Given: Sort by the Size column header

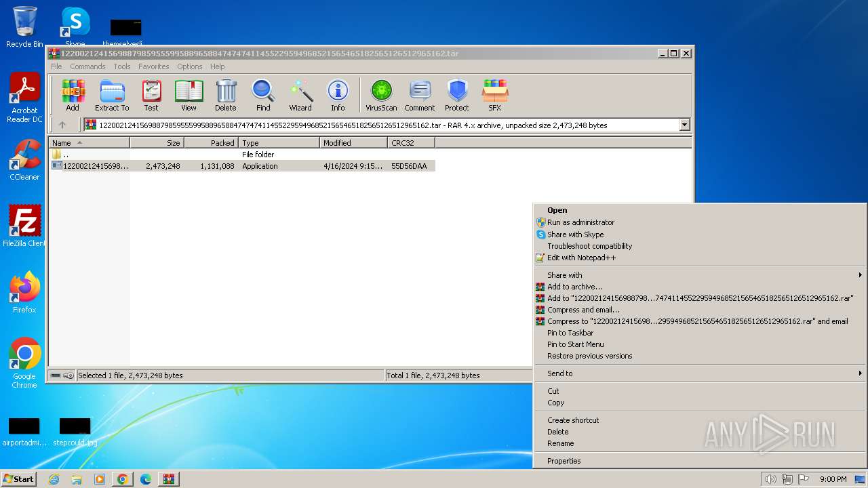Looking at the screenshot, I should tap(157, 143).
